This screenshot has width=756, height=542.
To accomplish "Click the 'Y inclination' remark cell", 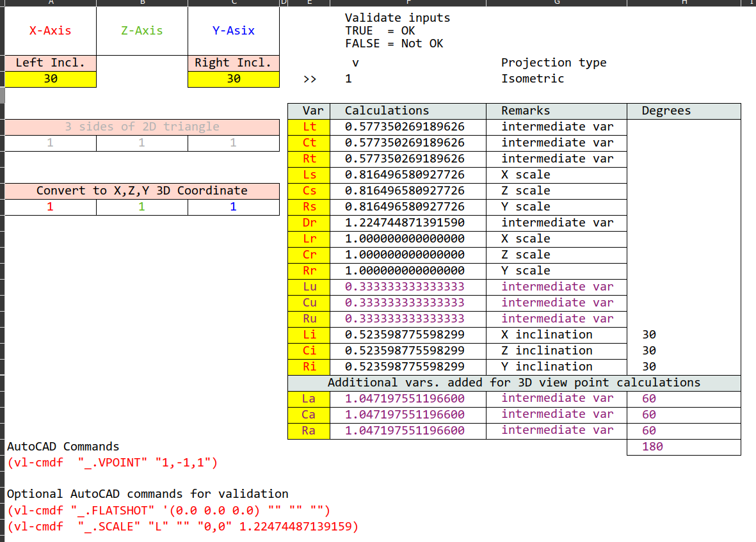I will 556,367.
